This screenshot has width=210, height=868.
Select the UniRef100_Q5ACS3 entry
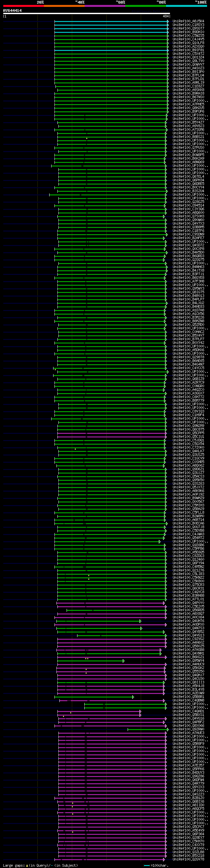pyautogui.click(x=188, y=477)
